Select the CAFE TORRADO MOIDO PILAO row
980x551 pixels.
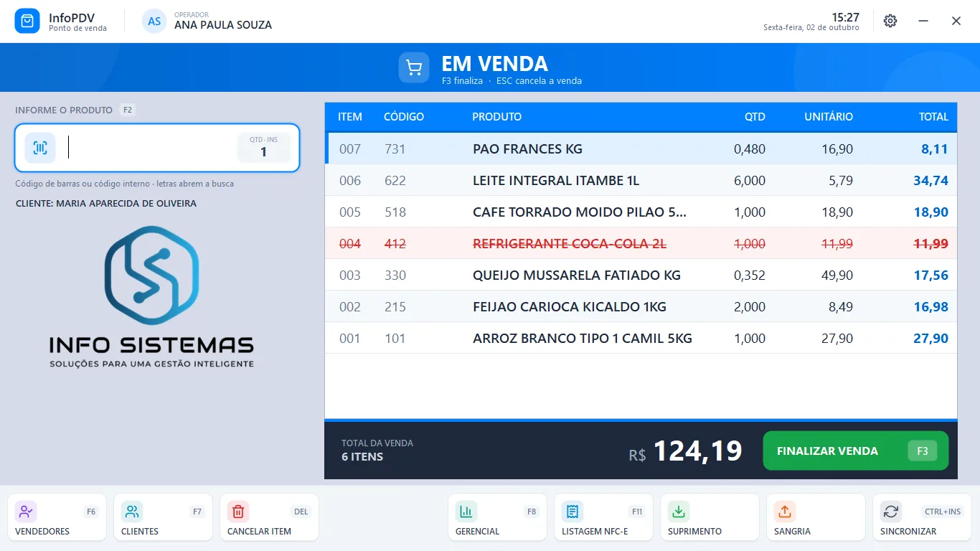pyautogui.click(x=641, y=212)
